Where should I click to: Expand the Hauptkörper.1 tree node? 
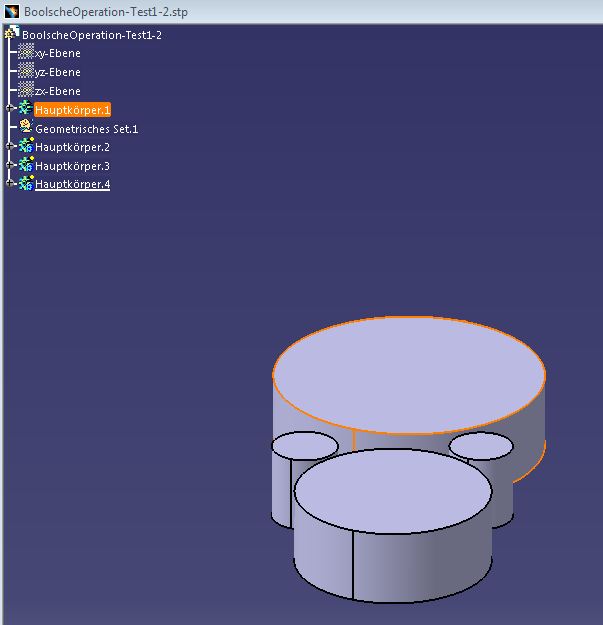10,108
